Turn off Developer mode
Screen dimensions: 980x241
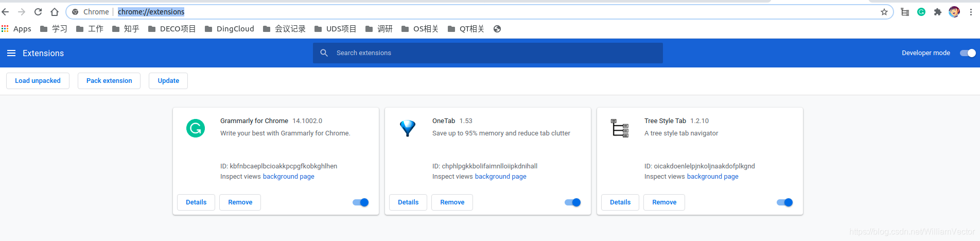[968, 53]
